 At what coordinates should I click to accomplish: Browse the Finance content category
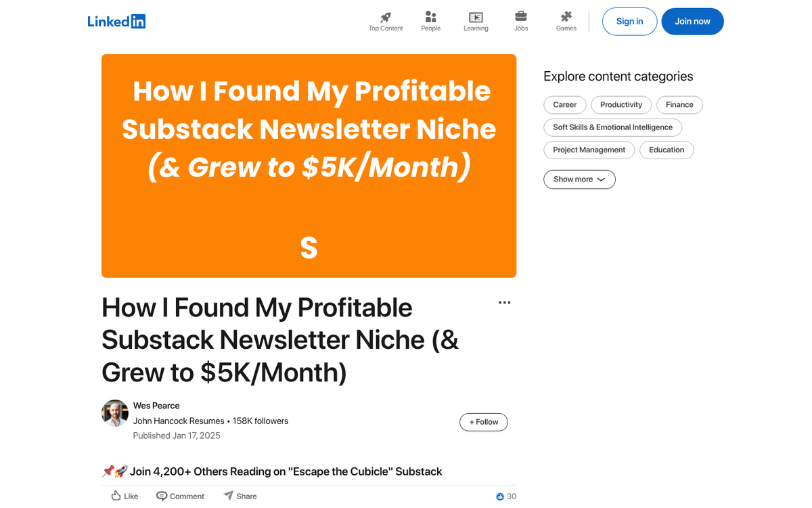pyautogui.click(x=679, y=104)
